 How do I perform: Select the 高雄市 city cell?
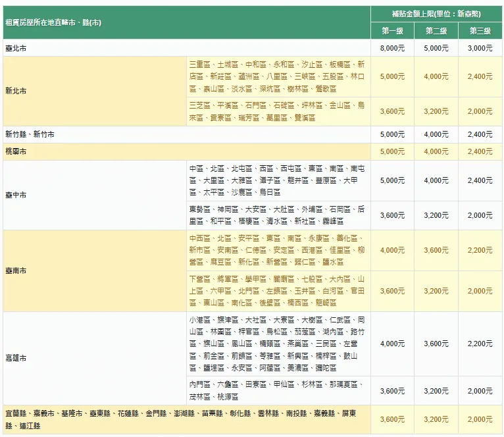point(16,358)
